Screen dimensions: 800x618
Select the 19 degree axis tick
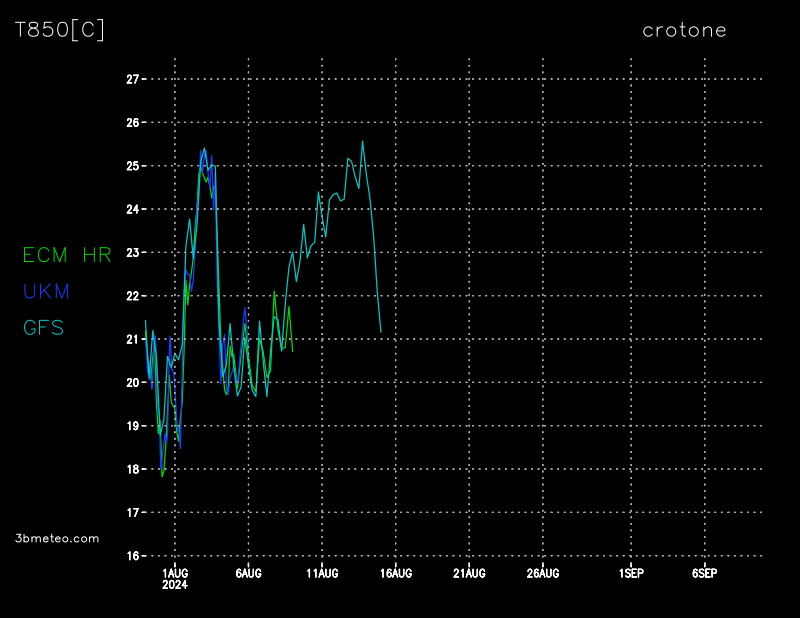132,426
